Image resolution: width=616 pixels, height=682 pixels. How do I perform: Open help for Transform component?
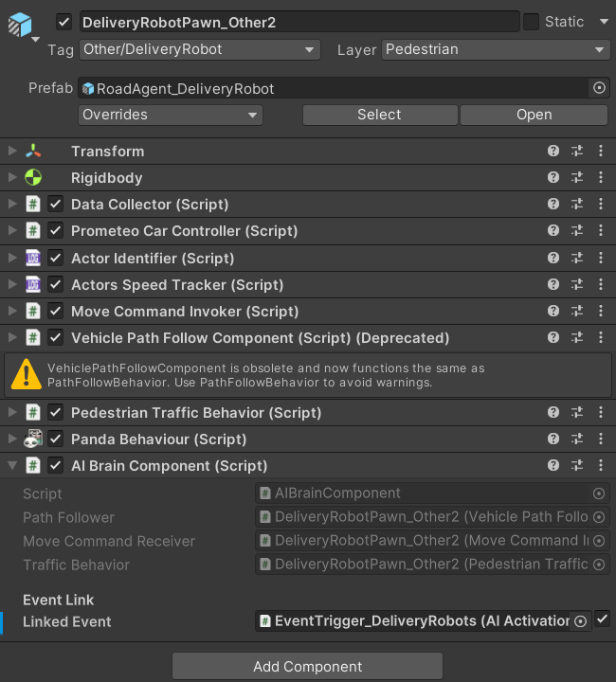point(553,151)
